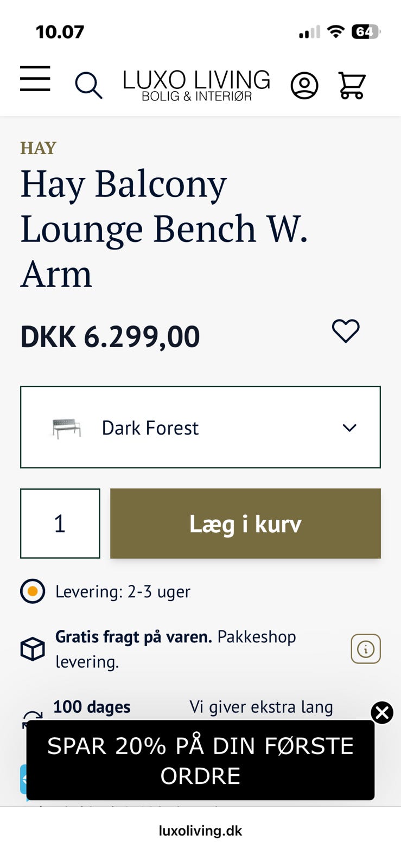Open the HAY brand link

(x=38, y=148)
